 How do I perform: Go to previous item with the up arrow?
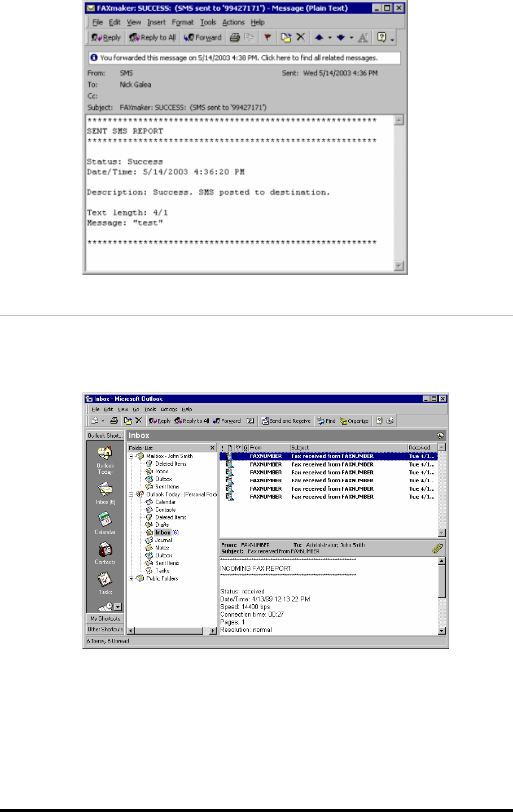pyautogui.click(x=319, y=37)
